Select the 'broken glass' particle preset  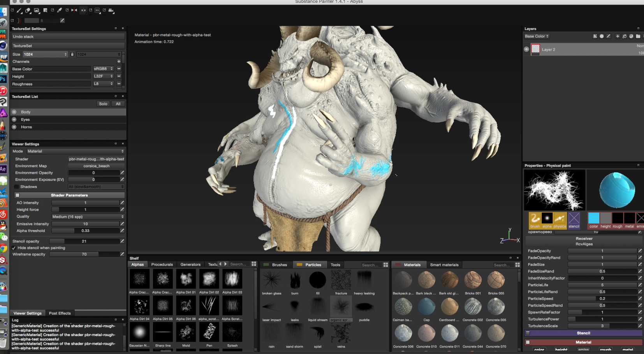click(x=272, y=282)
